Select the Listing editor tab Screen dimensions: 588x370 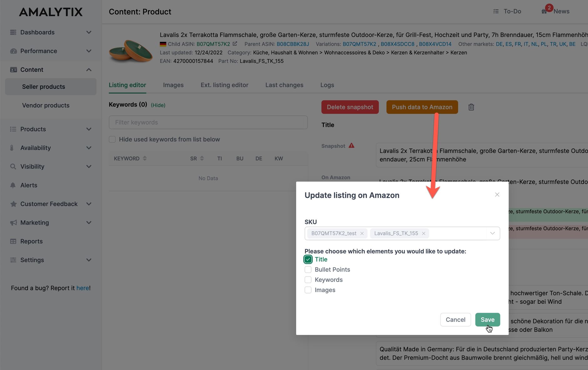pos(127,85)
